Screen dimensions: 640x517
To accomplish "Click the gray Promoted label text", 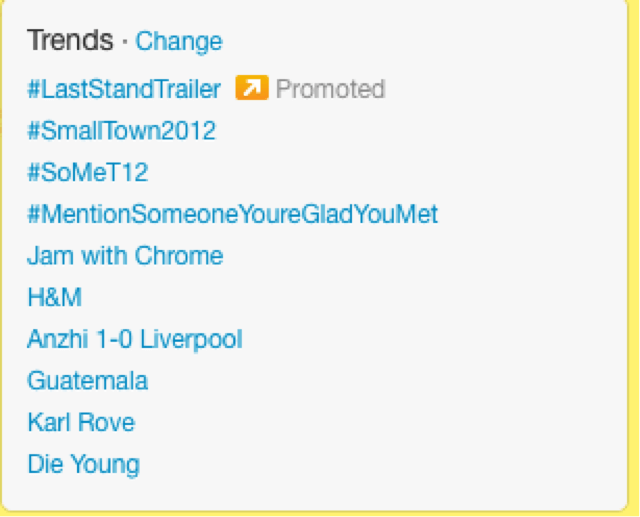I will pyautogui.click(x=331, y=89).
